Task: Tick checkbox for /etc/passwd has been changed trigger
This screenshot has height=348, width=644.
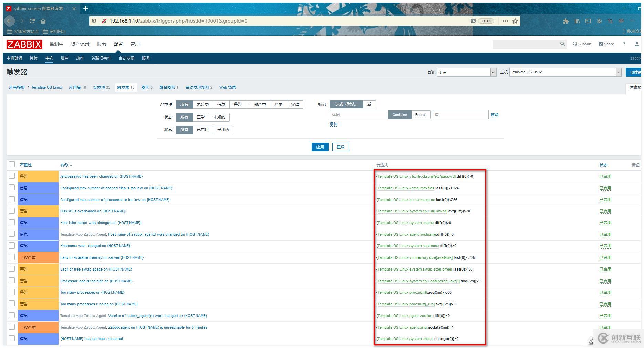Action: (x=12, y=176)
